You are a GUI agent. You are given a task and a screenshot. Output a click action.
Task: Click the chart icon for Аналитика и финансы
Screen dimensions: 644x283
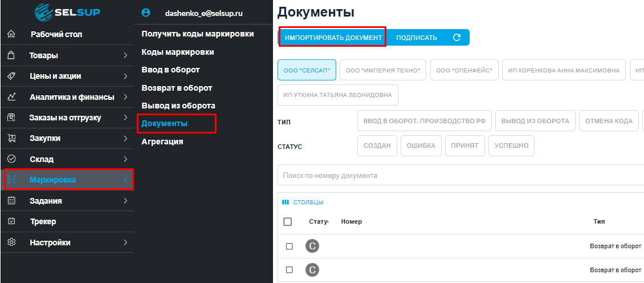click(x=11, y=97)
